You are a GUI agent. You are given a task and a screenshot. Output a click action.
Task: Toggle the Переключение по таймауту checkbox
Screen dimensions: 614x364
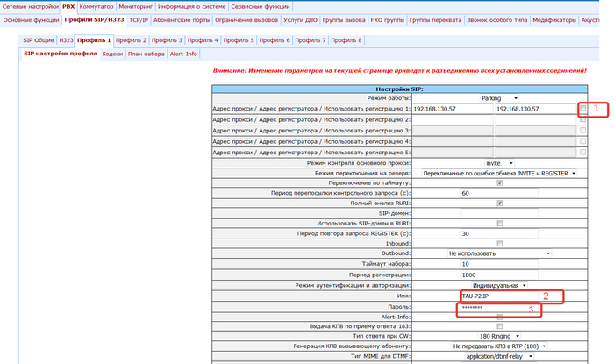coord(499,182)
